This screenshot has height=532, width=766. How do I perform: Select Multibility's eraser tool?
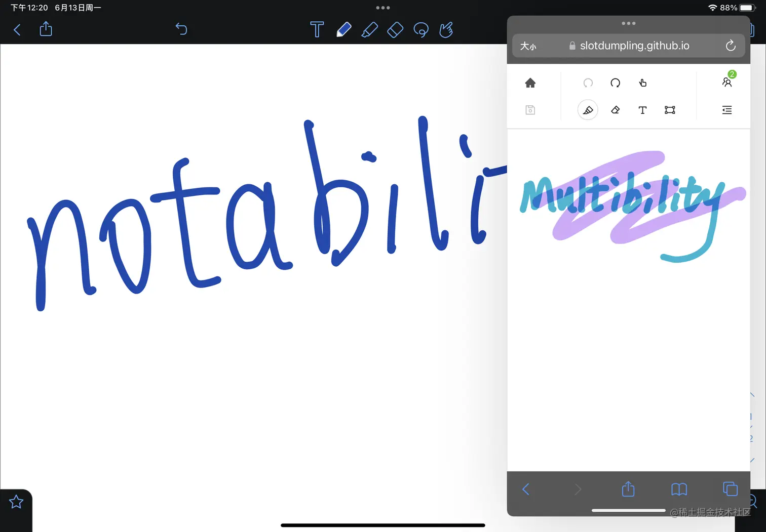tap(615, 110)
